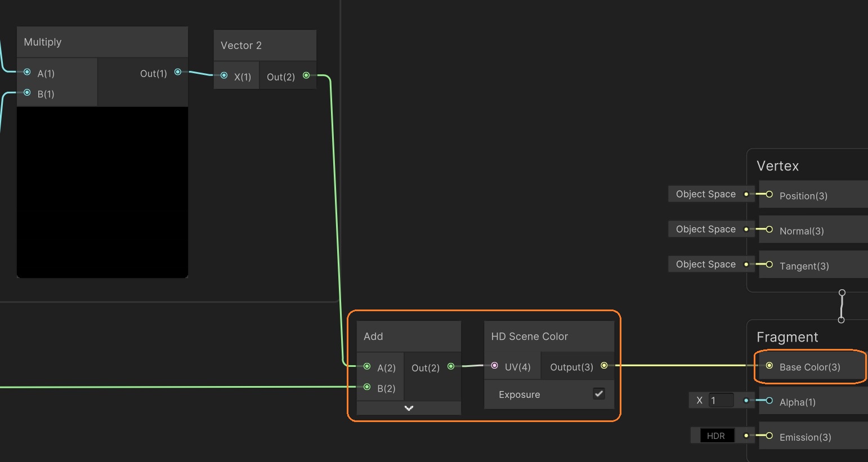Image resolution: width=868 pixels, height=462 pixels.
Task: Click the Vertex Position(3) port
Action: click(769, 194)
